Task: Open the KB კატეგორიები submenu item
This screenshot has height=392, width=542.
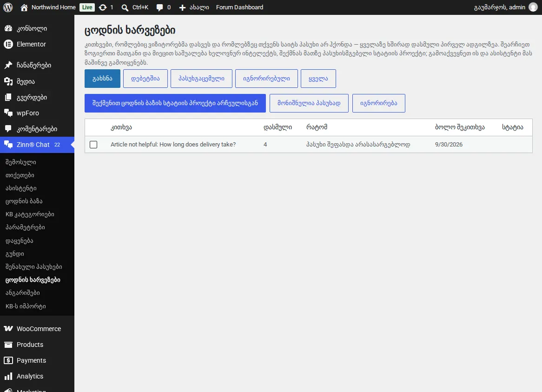Action: click(x=30, y=214)
